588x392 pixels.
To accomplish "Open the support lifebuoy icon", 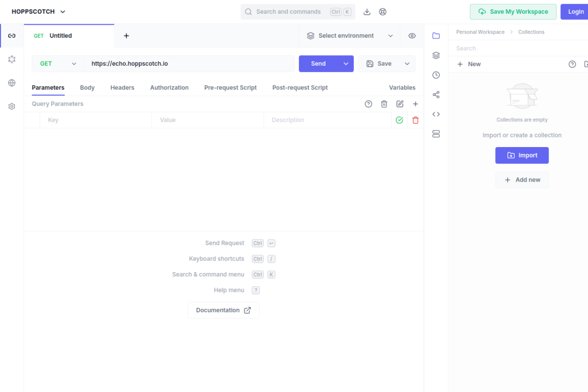I will [x=383, y=12].
